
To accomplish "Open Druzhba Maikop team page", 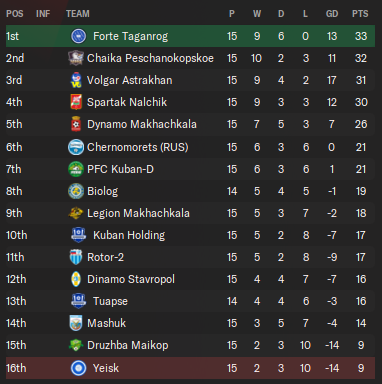I will pos(128,345).
